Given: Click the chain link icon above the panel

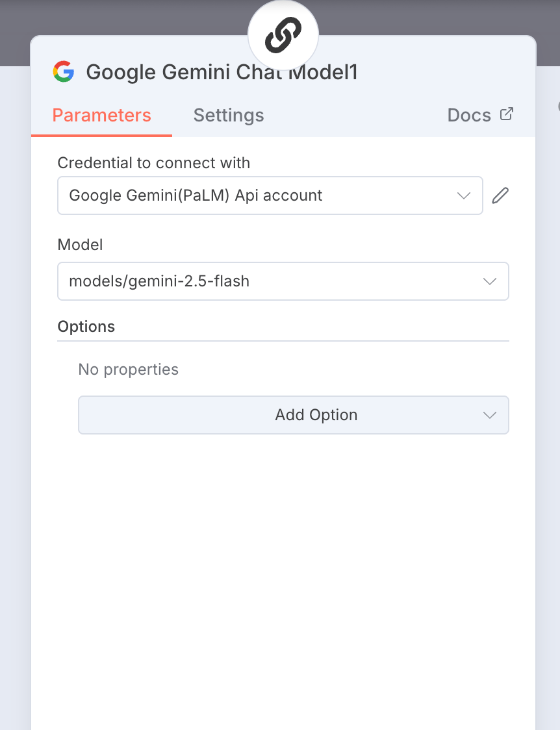Looking at the screenshot, I should pos(283,35).
